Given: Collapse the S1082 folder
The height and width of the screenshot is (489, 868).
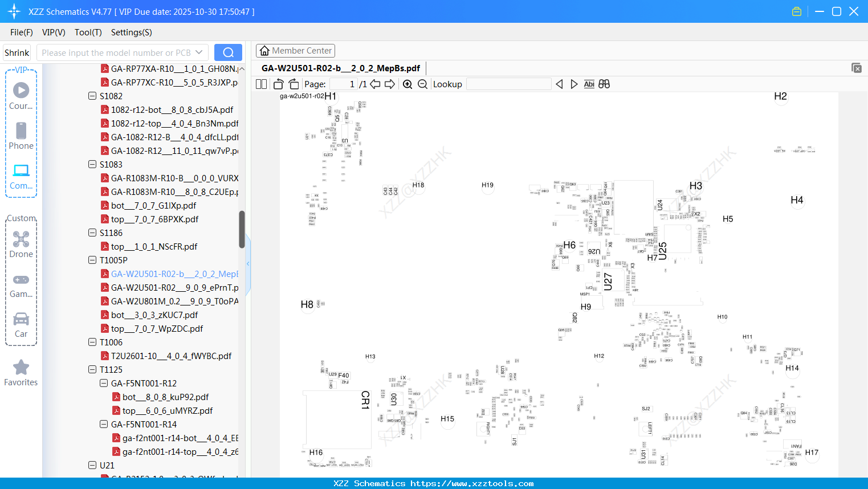Looking at the screenshot, I should (92, 96).
